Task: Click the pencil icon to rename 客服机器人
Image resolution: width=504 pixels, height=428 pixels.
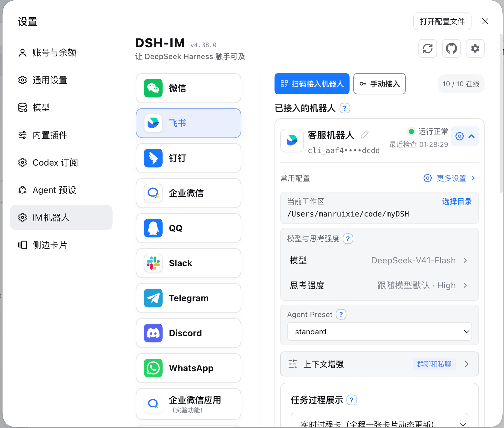Action: (365, 135)
